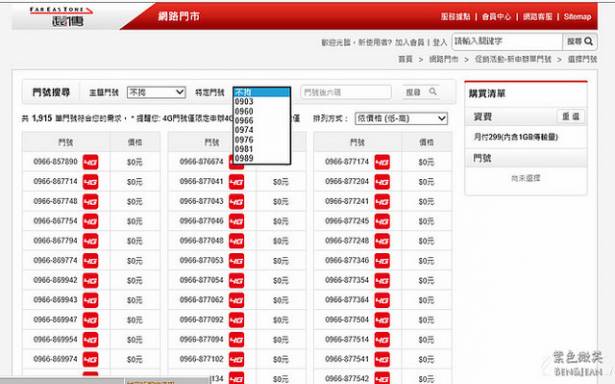
Task: Choose 0976 from the prefix list
Action: [262, 140]
